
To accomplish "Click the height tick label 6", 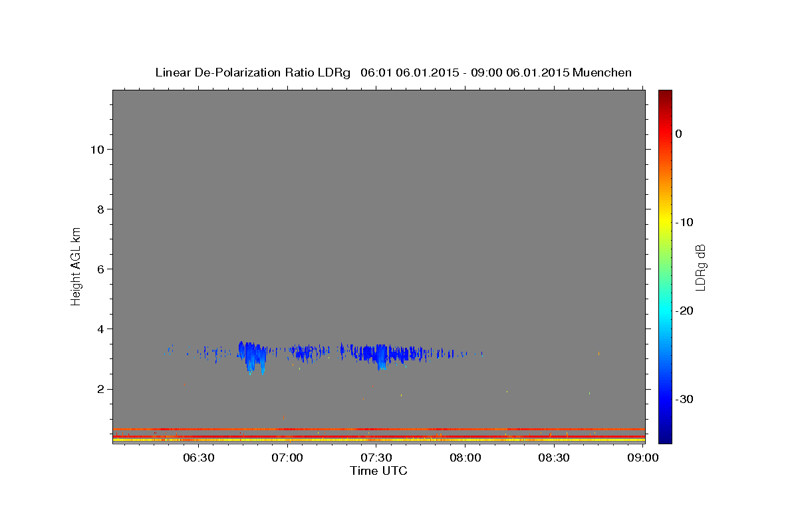I will 99,269.
